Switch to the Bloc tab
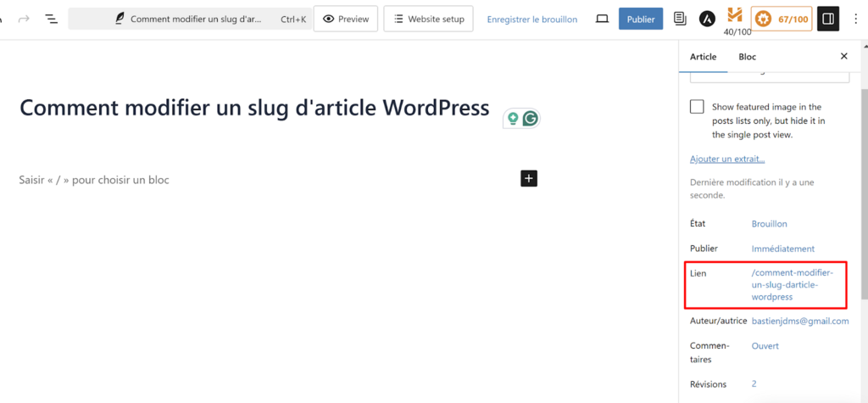 (747, 57)
